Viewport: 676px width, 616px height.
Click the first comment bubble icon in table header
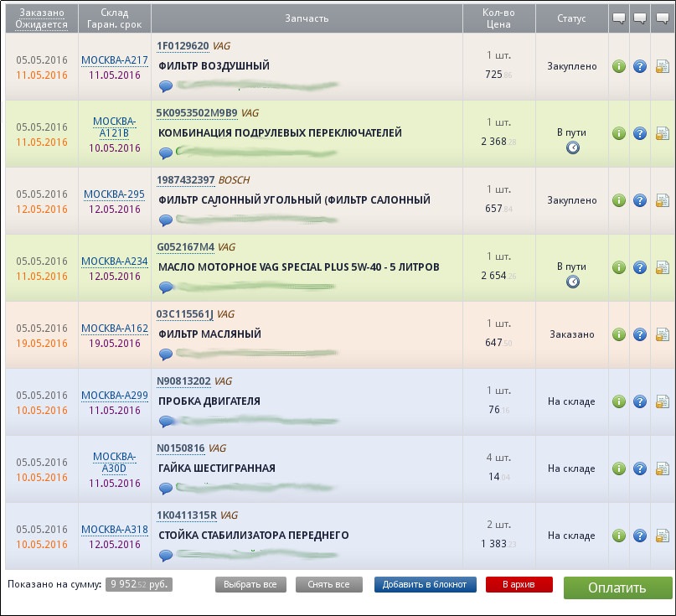[x=619, y=18]
